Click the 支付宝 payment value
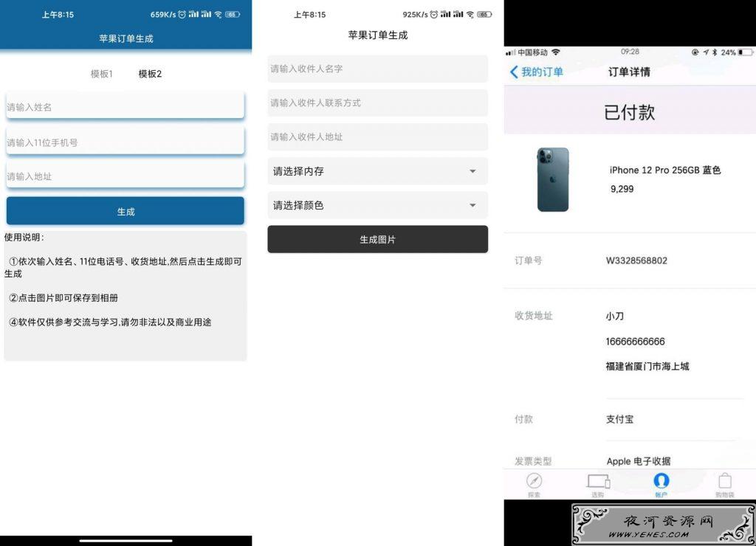 (619, 419)
